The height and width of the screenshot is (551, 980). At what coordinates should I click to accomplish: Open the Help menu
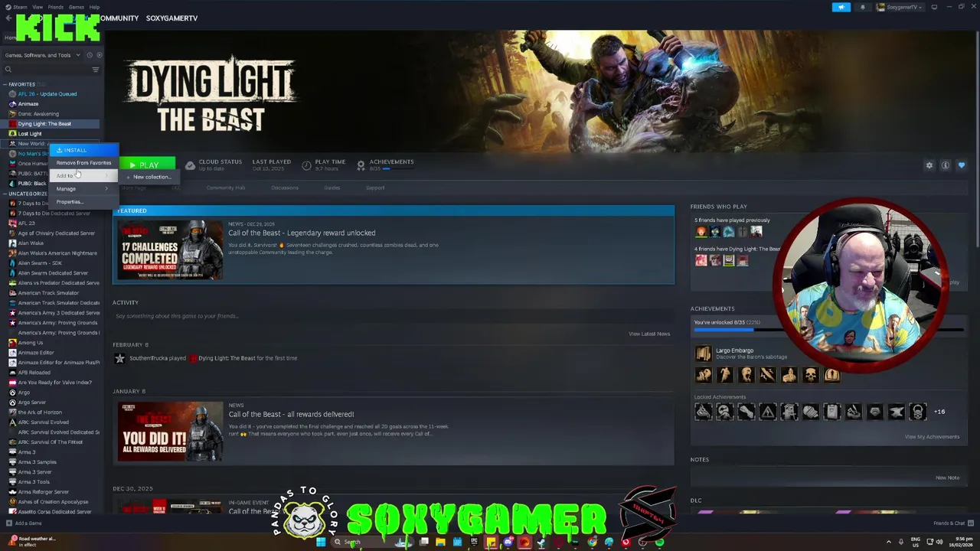(94, 7)
